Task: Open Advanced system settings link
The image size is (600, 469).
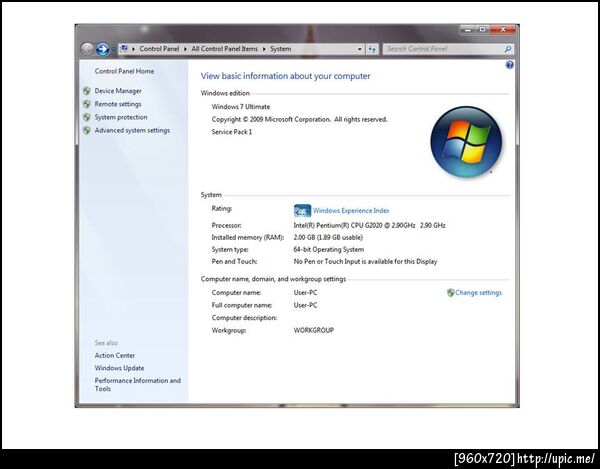Action: coord(132,130)
